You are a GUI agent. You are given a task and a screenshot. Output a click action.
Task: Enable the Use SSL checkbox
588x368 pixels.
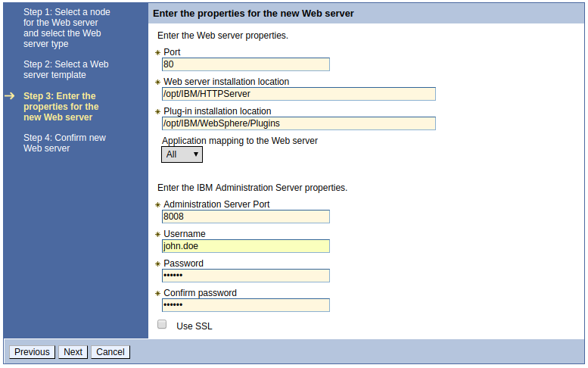pyautogui.click(x=162, y=324)
